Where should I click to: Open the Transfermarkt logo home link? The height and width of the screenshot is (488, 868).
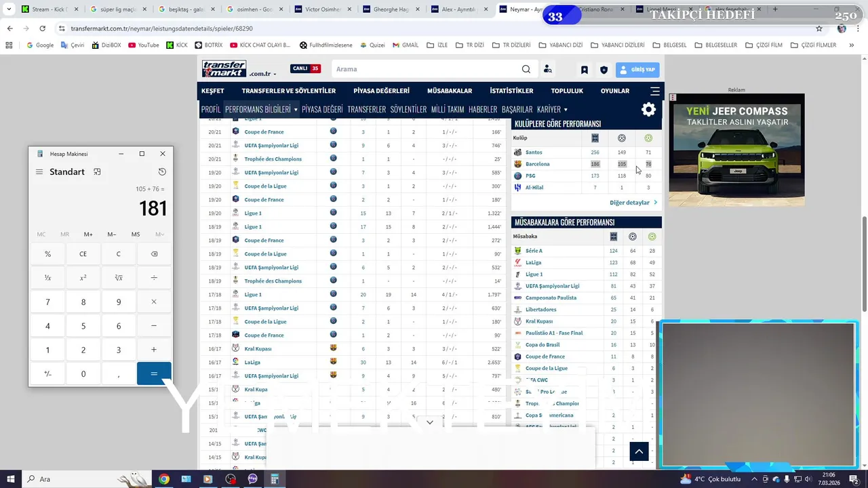pyautogui.click(x=224, y=69)
